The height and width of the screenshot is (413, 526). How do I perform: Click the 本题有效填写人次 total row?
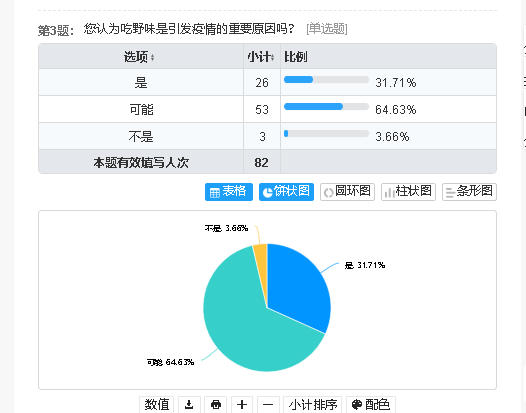point(267,163)
